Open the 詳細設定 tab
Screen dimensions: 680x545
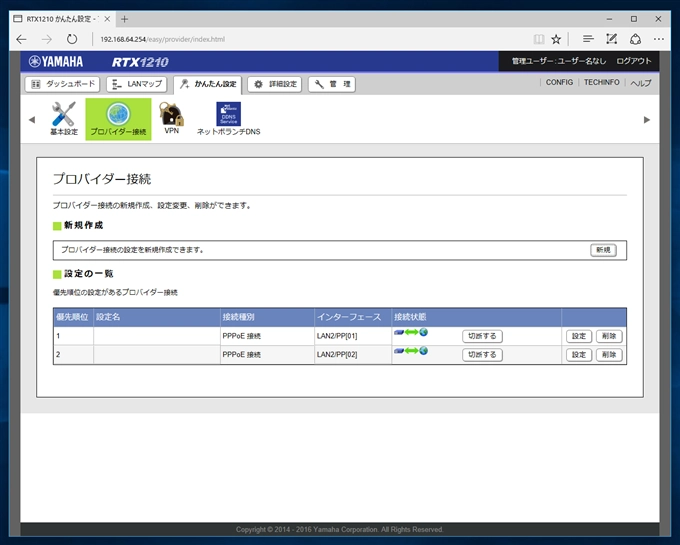click(x=275, y=84)
